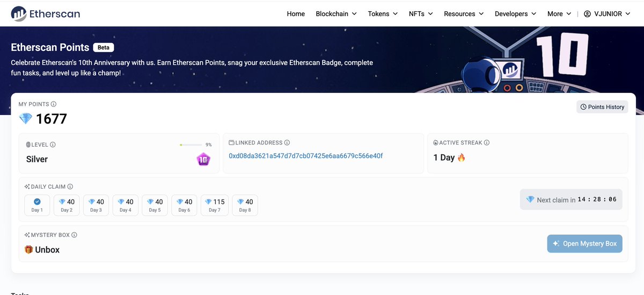Select the Day 4 claim tile
644x295 pixels.
coord(126,205)
